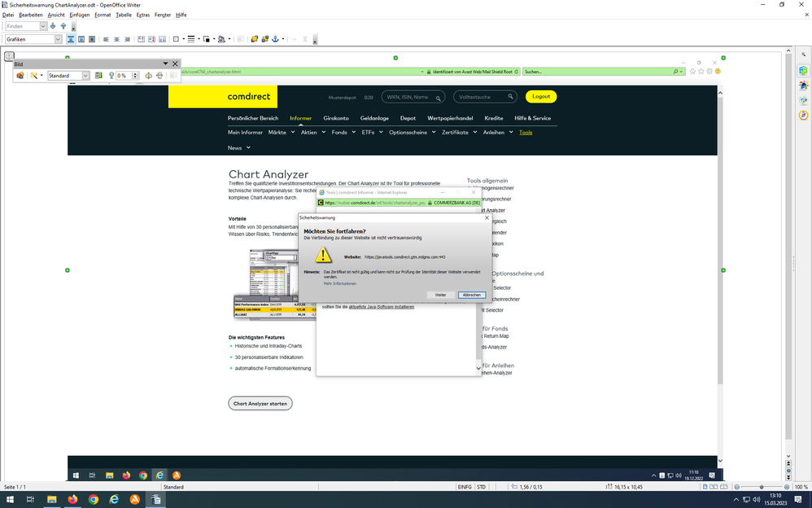The height and width of the screenshot is (508, 812).
Task: Open the color settings icon in Bild toolbar
Action: click(98, 76)
